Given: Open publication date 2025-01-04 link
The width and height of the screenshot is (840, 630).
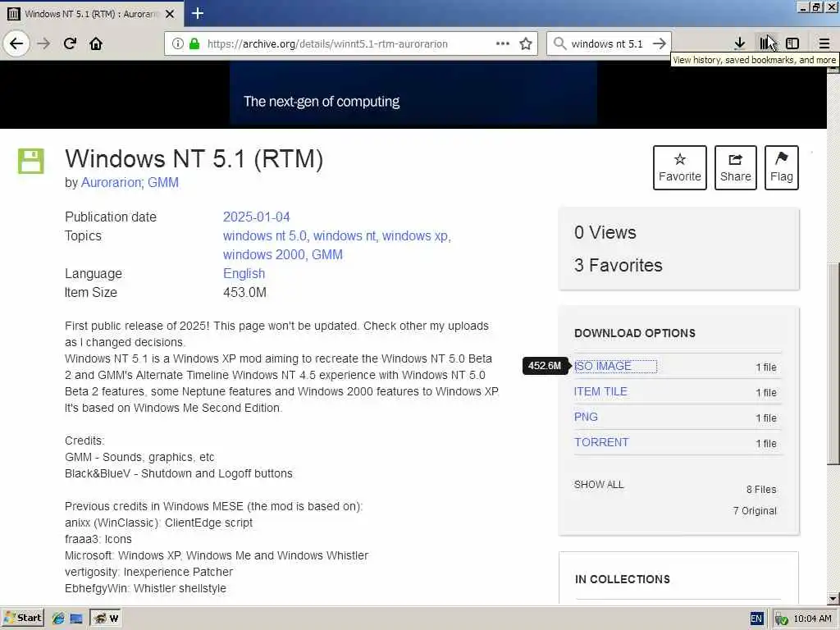Looking at the screenshot, I should click(x=256, y=217).
